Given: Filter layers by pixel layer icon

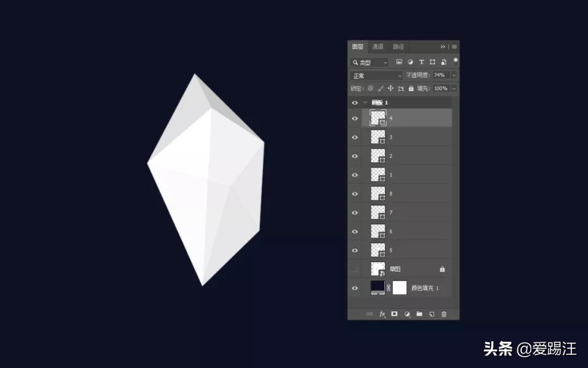Looking at the screenshot, I should tap(399, 62).
